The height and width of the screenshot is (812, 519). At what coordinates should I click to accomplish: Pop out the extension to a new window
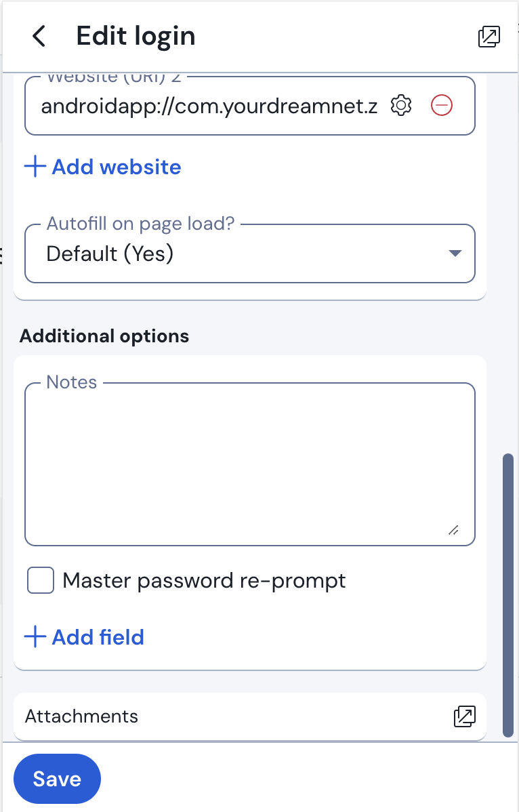tap(489, 37)
